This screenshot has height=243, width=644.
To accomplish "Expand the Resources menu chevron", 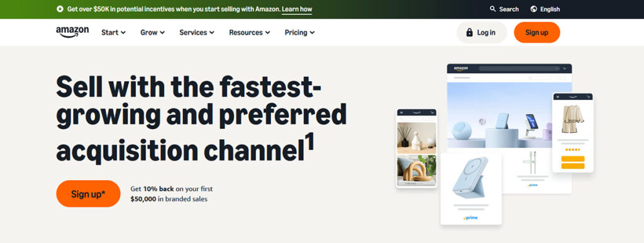I will [x=267, y=33].
